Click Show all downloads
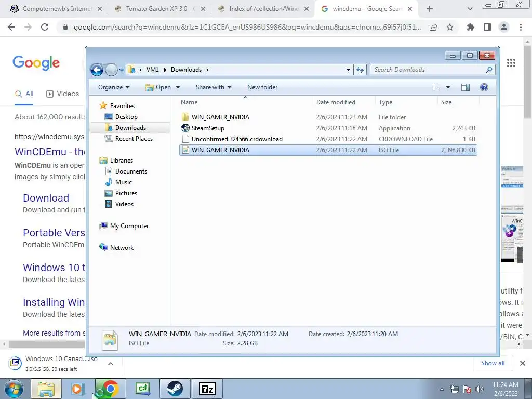 tap(493, 363)
